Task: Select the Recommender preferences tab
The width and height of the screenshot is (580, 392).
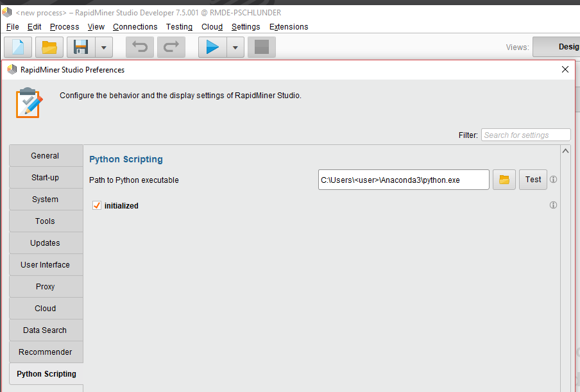Action: click(46, 352)
